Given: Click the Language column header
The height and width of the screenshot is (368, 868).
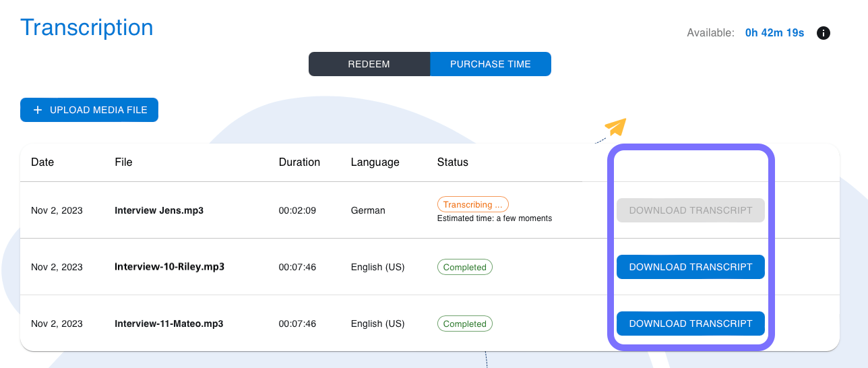Looking at the screenshot, I should (x=375, y=162).
